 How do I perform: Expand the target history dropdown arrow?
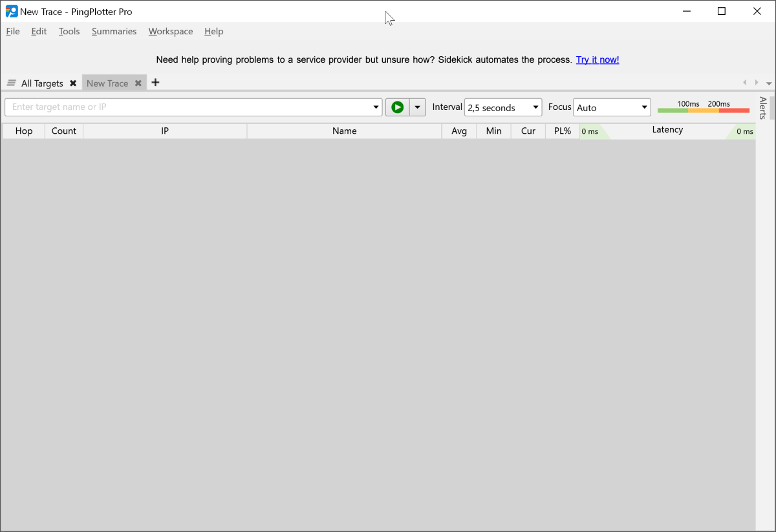click(x=377, y=107)
